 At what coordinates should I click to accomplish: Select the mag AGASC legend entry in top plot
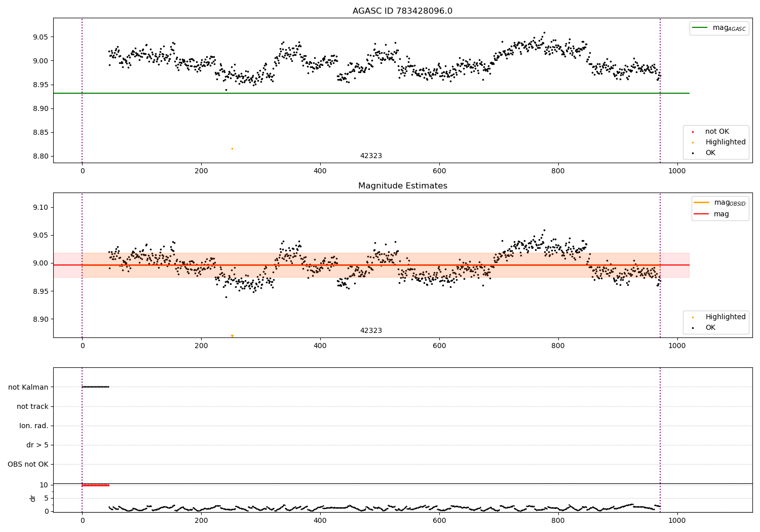tap(719, 28)
